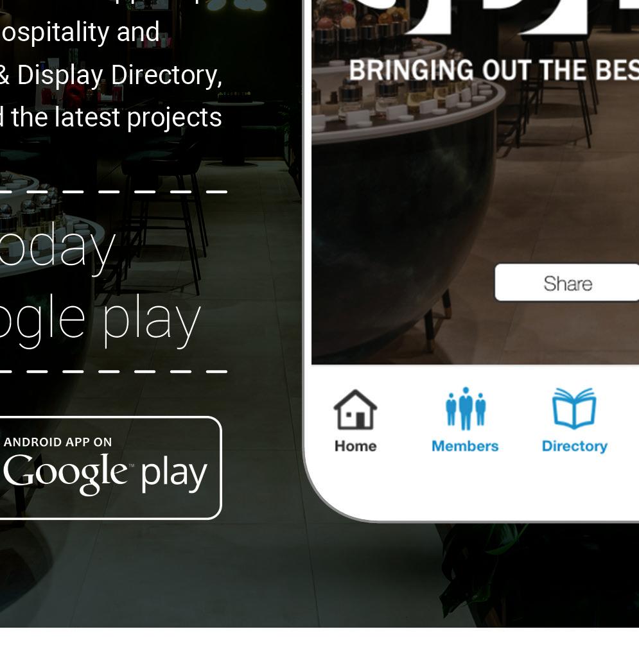
Task: Click the Google wordmark in the badge
Action: click(67, 474)
